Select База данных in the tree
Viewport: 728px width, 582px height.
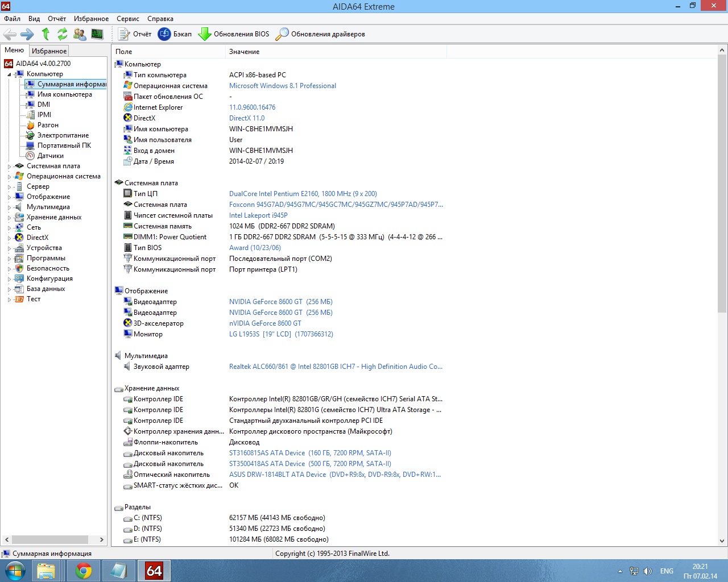pyautogui.click(x=45, y=289)
